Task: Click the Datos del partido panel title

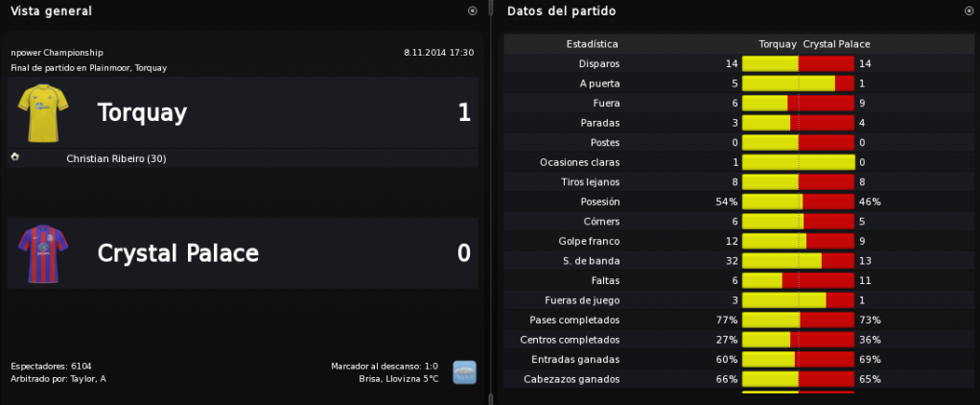Action: pos(561,12)
